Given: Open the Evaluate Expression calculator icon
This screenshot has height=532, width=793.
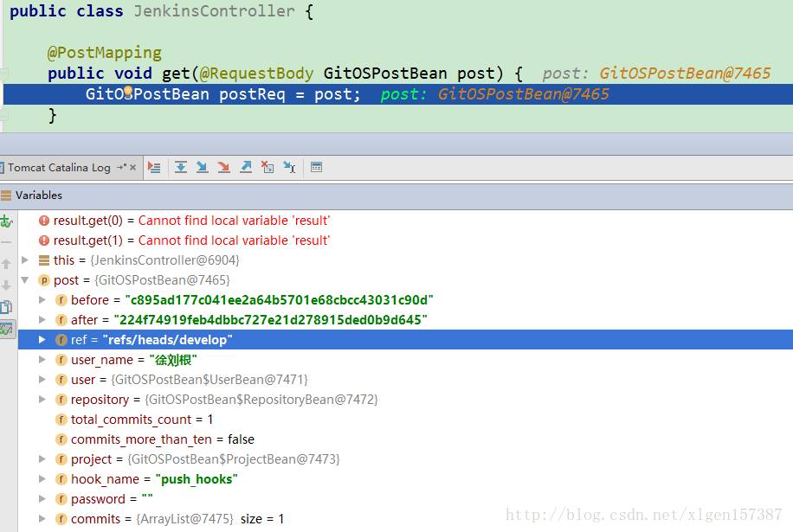Looking at the screenshot, I should coord(316,167).
